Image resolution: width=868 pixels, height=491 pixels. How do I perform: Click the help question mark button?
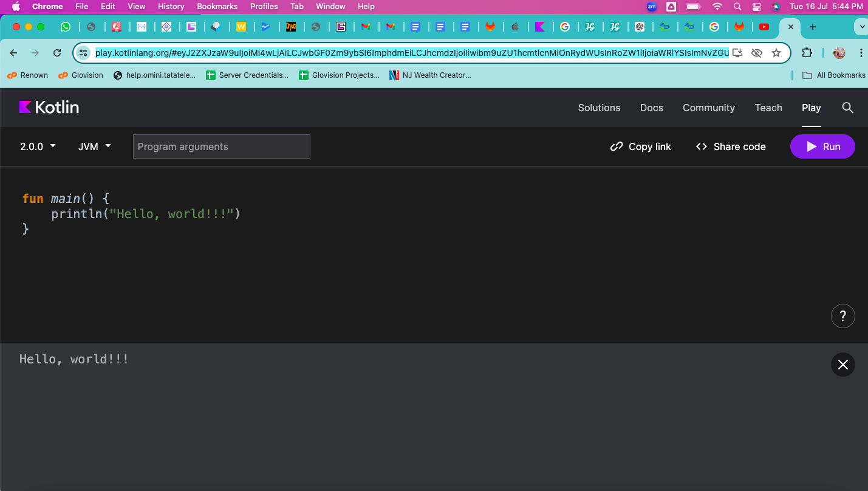(842, 316)
